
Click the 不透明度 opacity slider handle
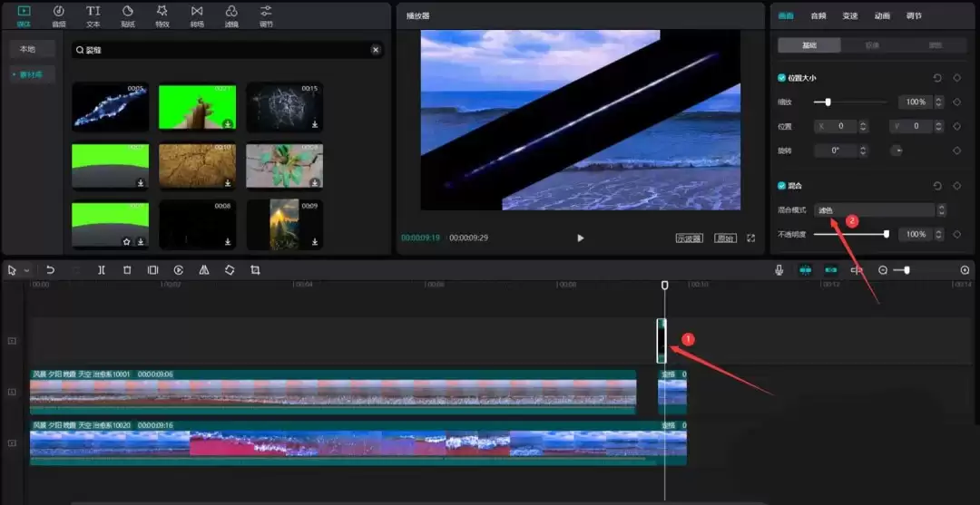(x=886, y=234)
